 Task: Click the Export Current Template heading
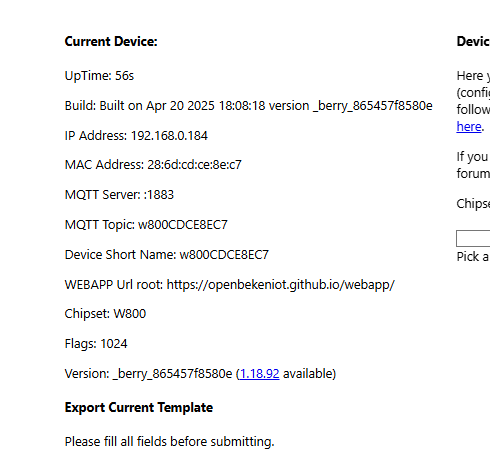point(139,408)
